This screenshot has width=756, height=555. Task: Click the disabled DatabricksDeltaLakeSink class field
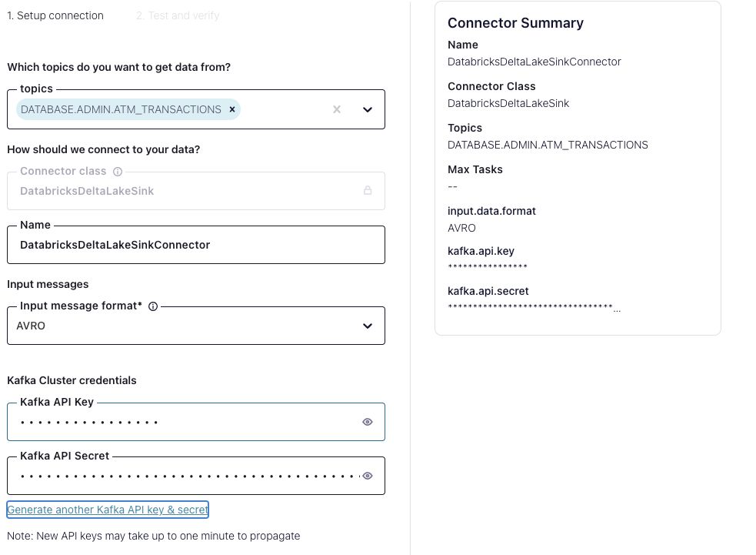point(196,191)
